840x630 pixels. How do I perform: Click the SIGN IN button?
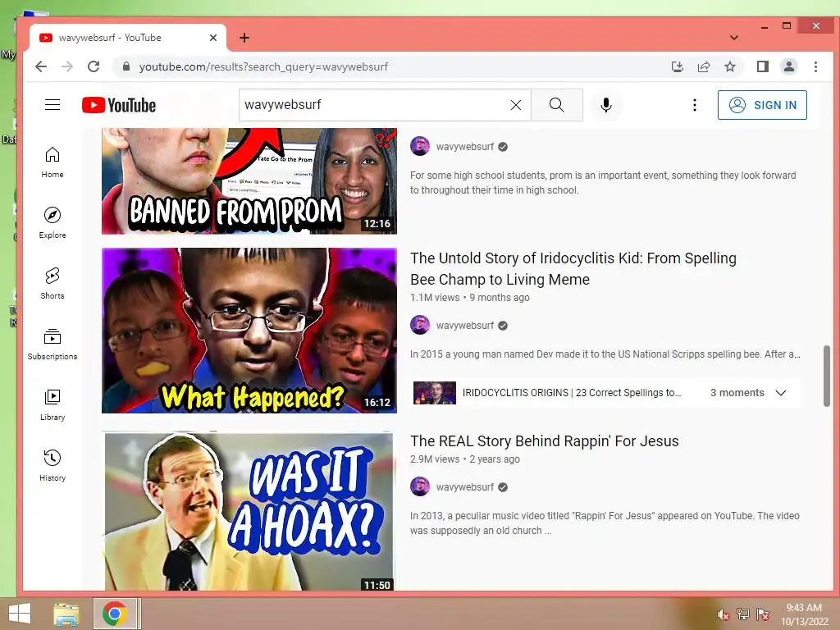[x=762, y=105]
